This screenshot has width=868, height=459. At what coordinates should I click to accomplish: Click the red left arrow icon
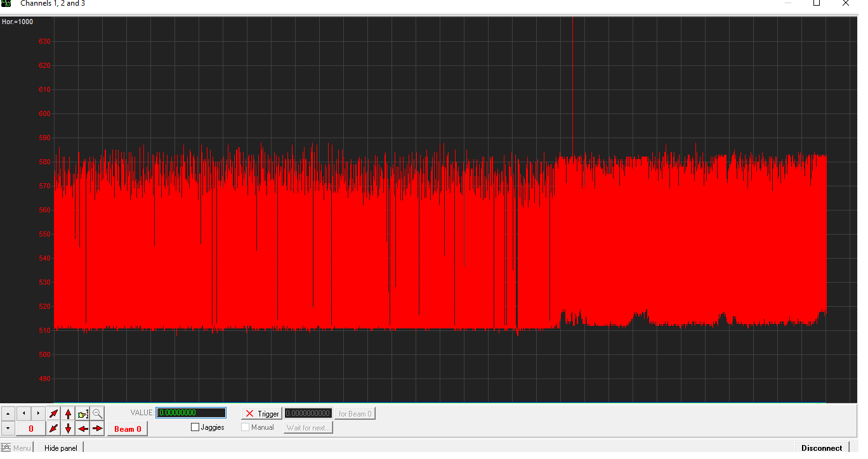click(83, 429)
